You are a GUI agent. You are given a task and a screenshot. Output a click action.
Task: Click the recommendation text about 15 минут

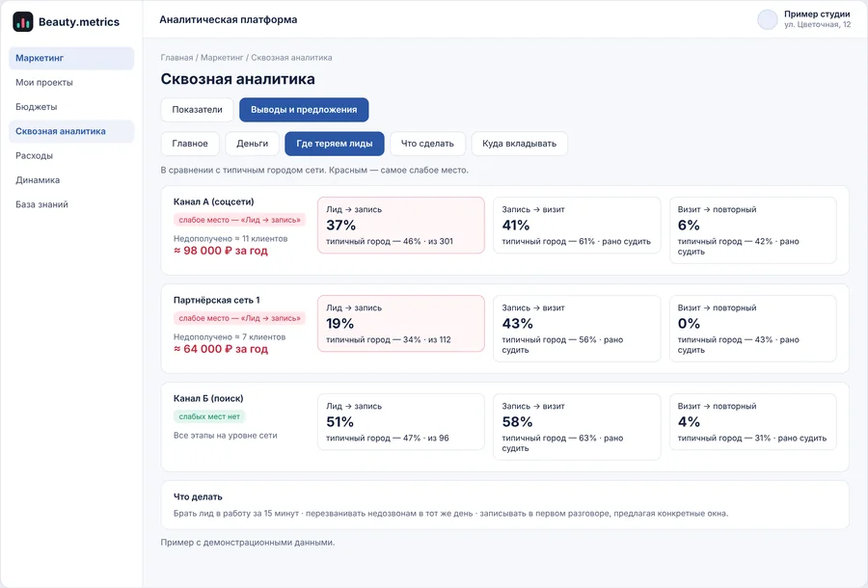click(x=450, y=514)
